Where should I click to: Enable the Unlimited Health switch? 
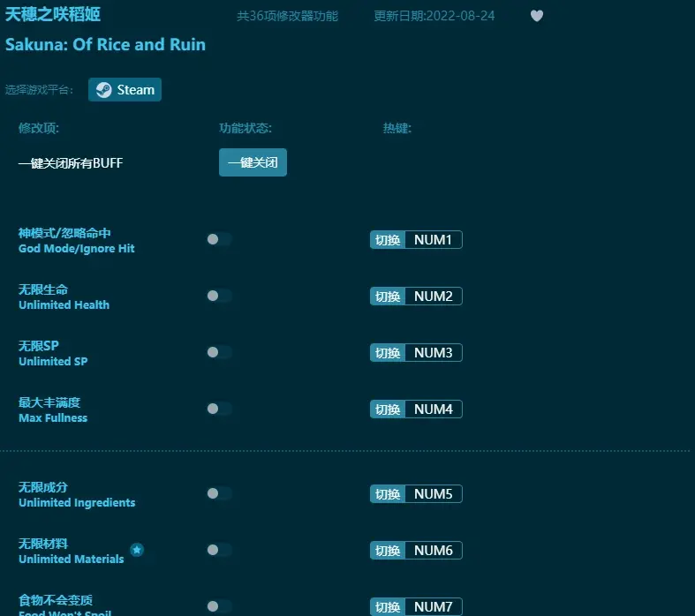point(219,296)
